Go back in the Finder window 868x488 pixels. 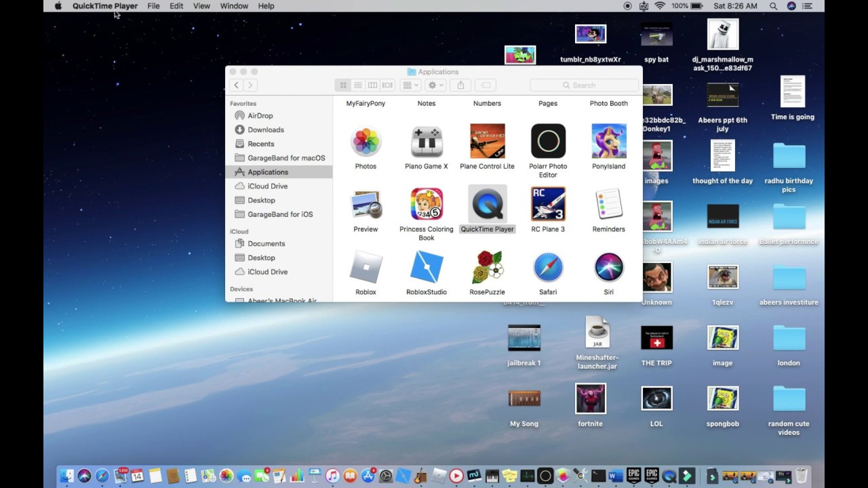click(236, 85)
